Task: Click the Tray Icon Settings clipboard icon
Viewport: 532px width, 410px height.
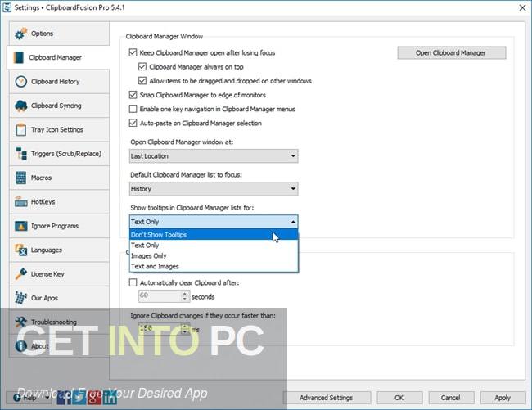Action: 20,129
